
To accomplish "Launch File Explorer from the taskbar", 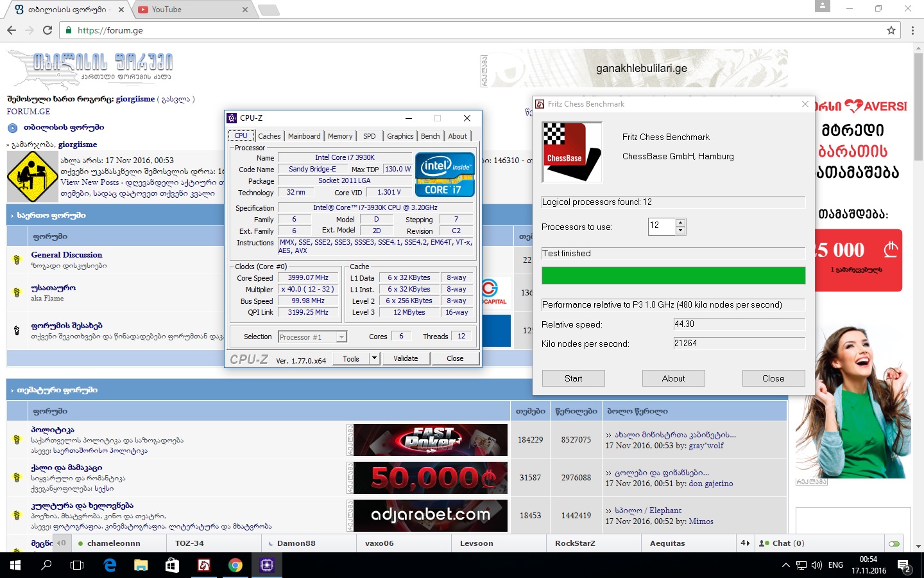I will click(141, 565).
